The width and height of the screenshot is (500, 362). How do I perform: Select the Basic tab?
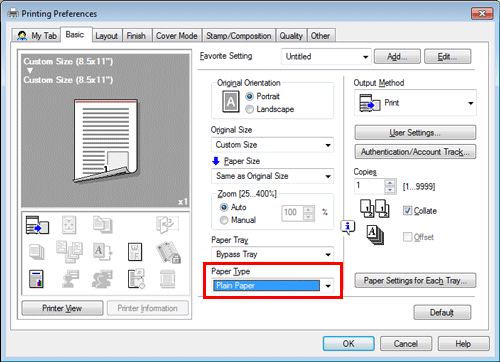(75, 35)
